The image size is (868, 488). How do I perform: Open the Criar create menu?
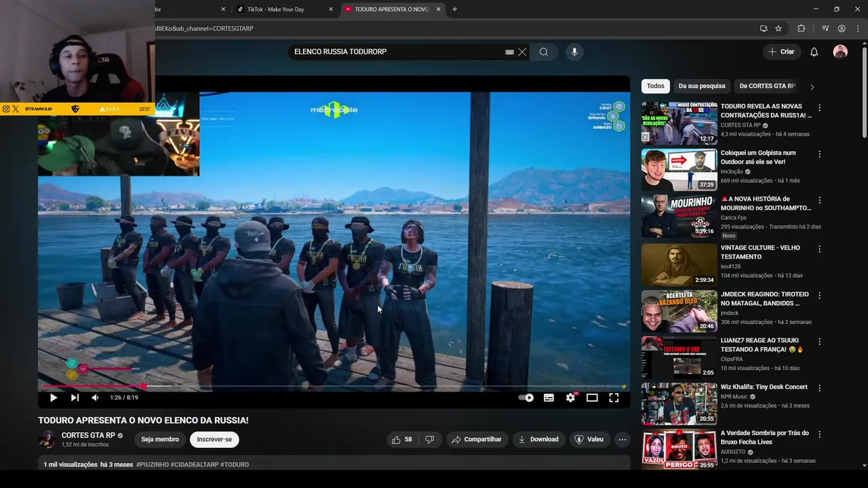pos(781,52)
